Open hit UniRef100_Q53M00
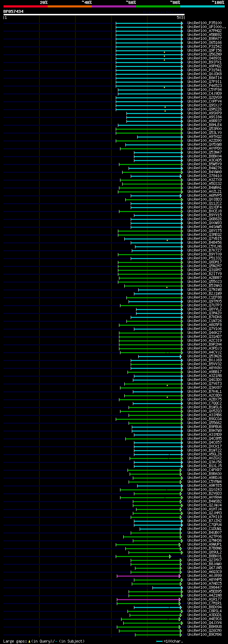This screenshot has height=644, width=228. (x=204, y=129)
